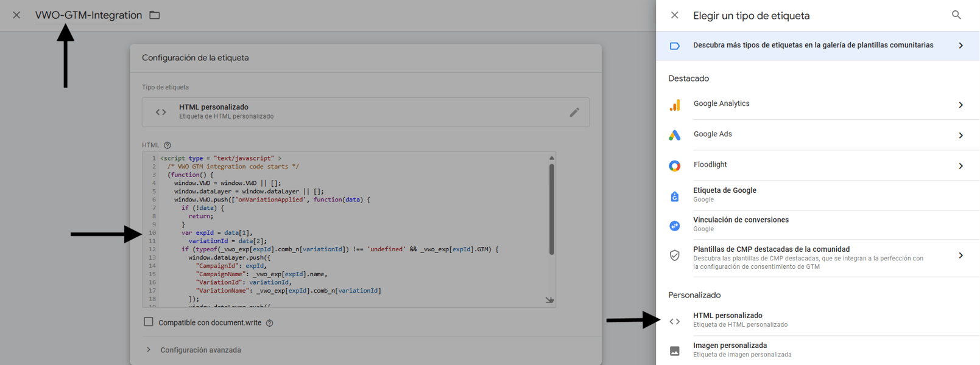The height and width of the screenshot is (365, 980).
Task: Open the HTML help question mark icon
Action: (167, 145)
